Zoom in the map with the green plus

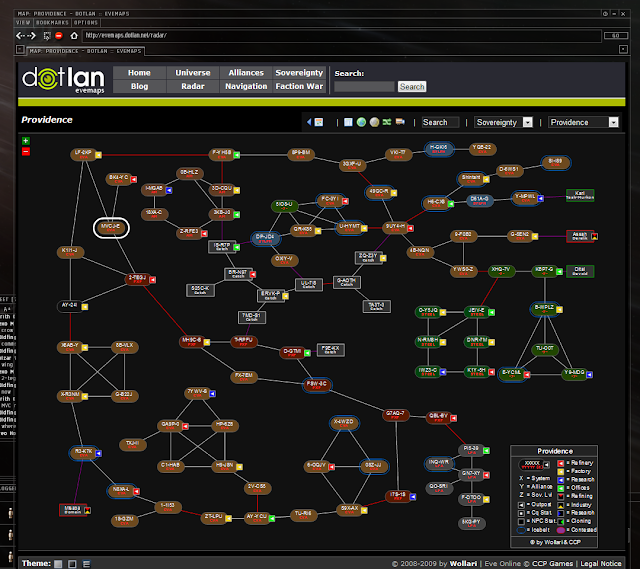tap(26, 141)
